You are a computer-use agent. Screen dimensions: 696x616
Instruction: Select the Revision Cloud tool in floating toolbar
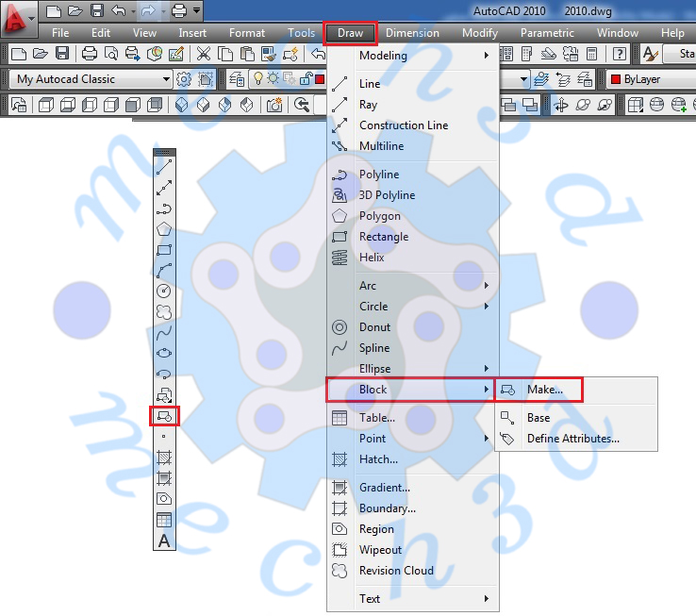[164, 311]
